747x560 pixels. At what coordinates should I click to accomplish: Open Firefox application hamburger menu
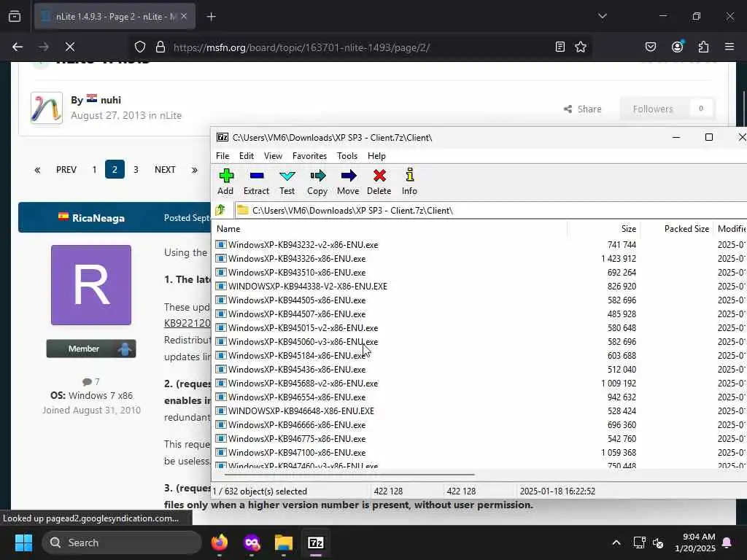pos(729,47)
